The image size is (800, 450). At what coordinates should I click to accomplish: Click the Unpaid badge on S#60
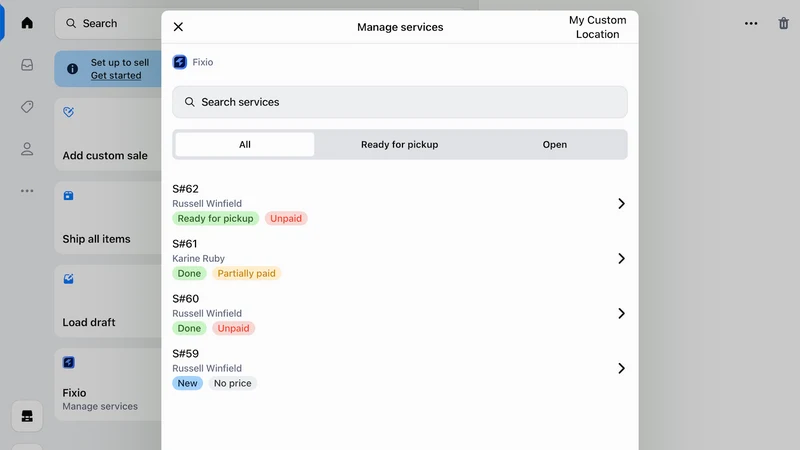point(234,328)
